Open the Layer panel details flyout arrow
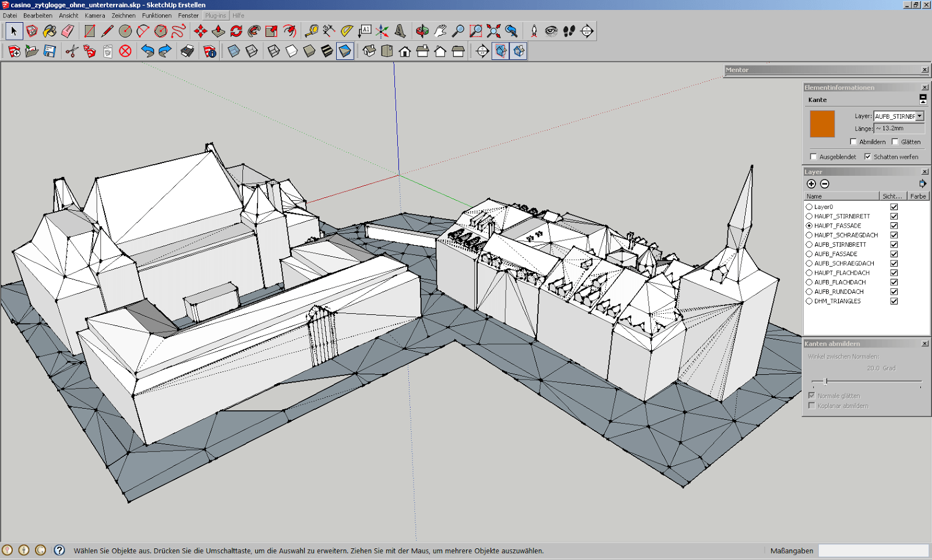Image resolution: width=932 pixels, height=560 pixels. [x=923, y=184]
